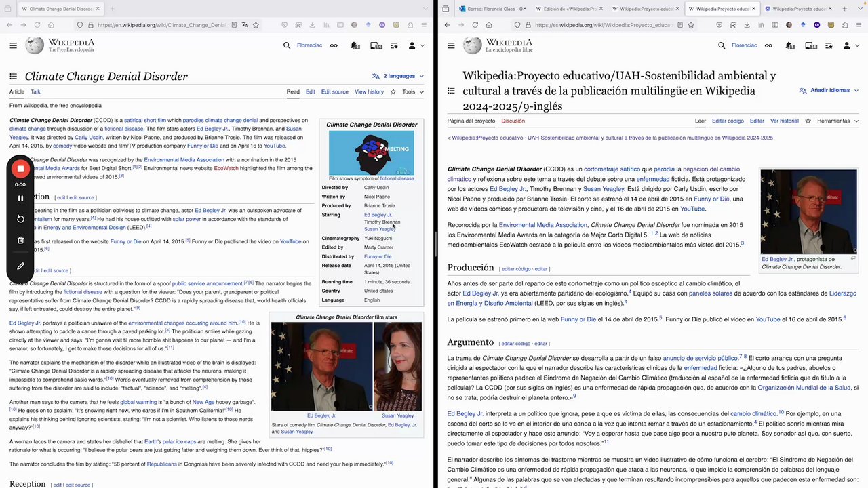868x488 pixels.
Task: Open the main menu hamburger in English Wikipedia
Action: [13, 45]
